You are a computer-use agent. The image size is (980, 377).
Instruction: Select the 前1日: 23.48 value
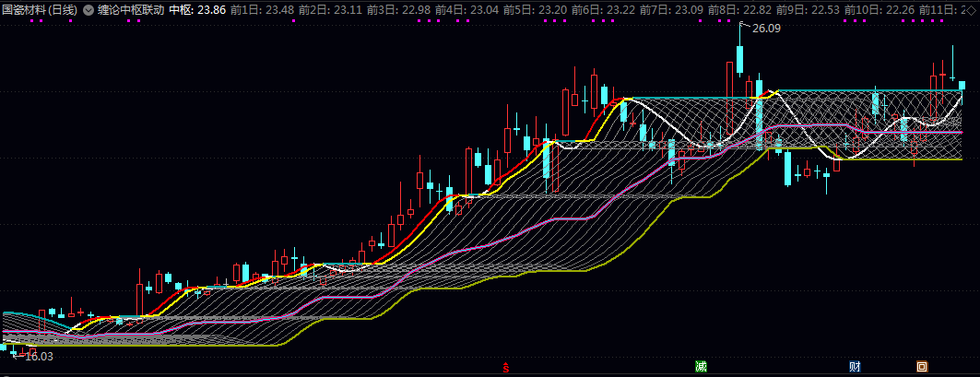(x=262, y=10)
